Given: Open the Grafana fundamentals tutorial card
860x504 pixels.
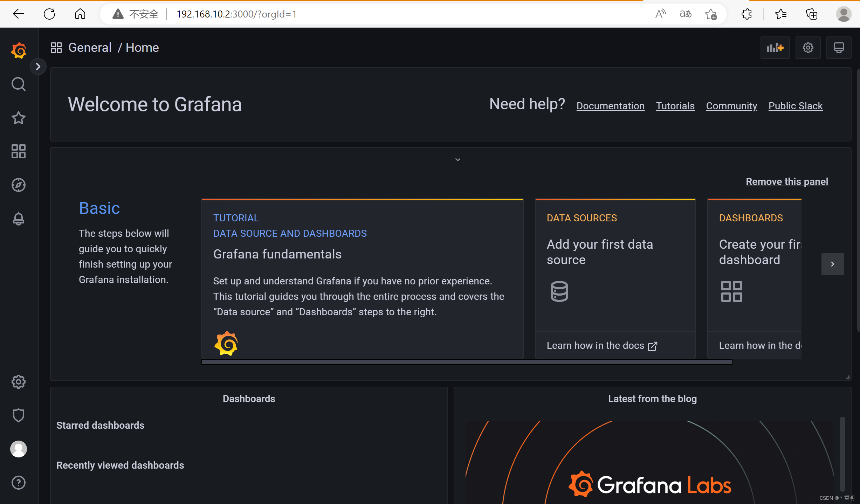Looking at the screenshot, I should (363, 279).
